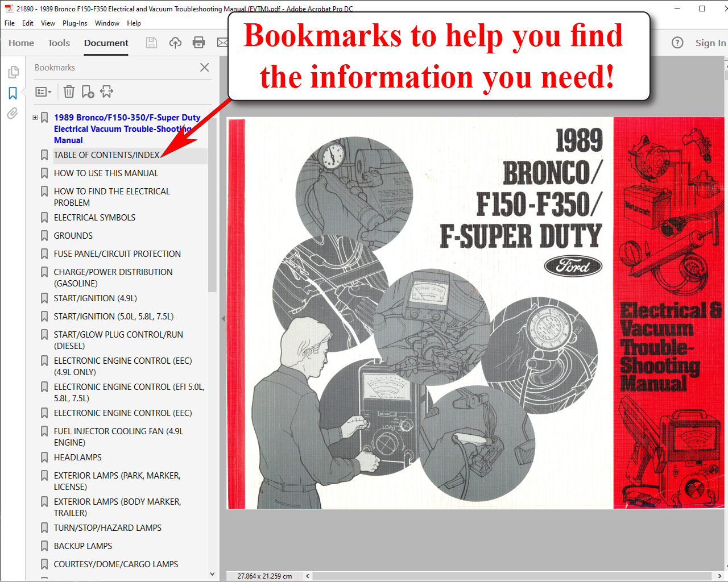
Task: Open FUSE PANEL/CIRCUIT PROTECTION bookmark
Action: coord(117,254)
